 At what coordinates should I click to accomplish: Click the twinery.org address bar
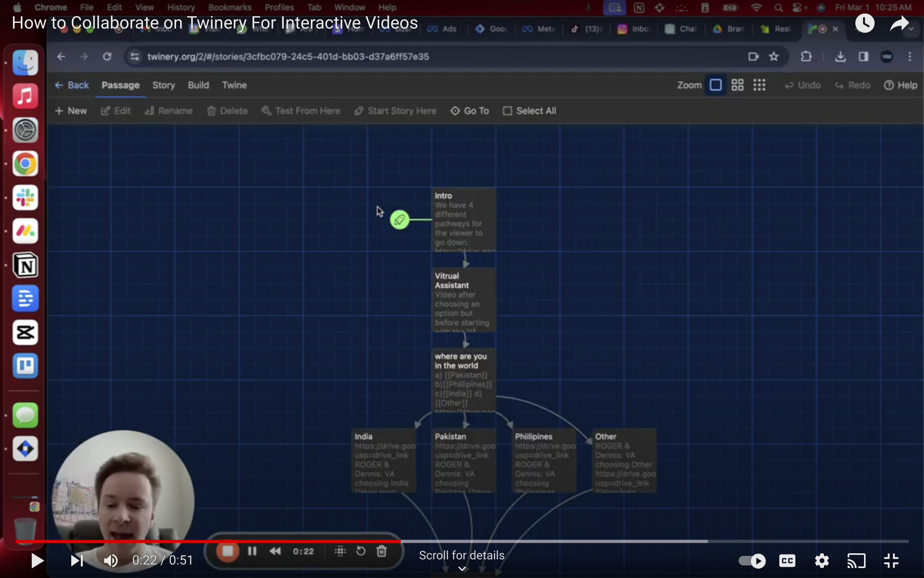[456, 57]
